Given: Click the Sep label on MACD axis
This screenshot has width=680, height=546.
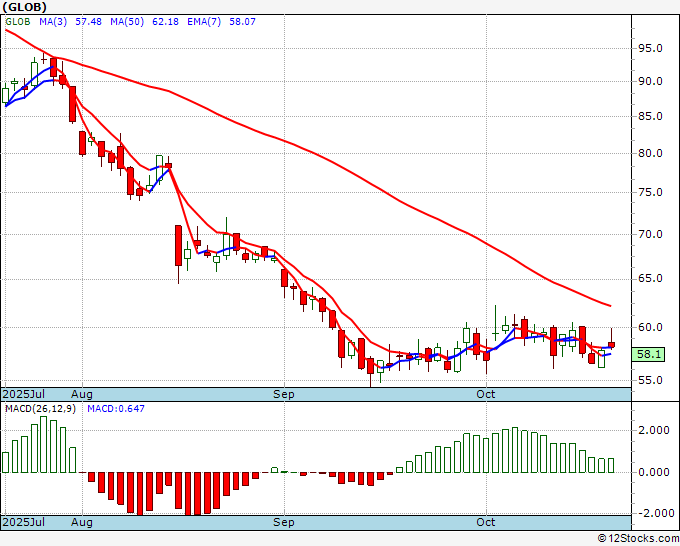Looking at the screenshot, I should (284, 522).
